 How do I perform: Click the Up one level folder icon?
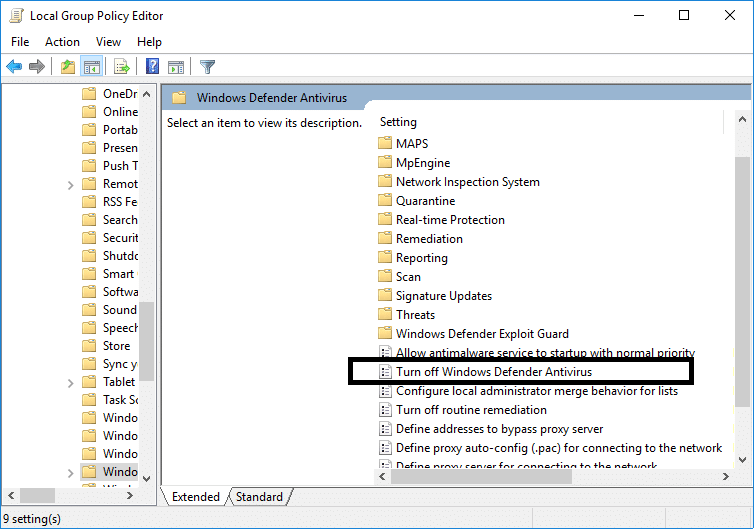coord(67,67)
